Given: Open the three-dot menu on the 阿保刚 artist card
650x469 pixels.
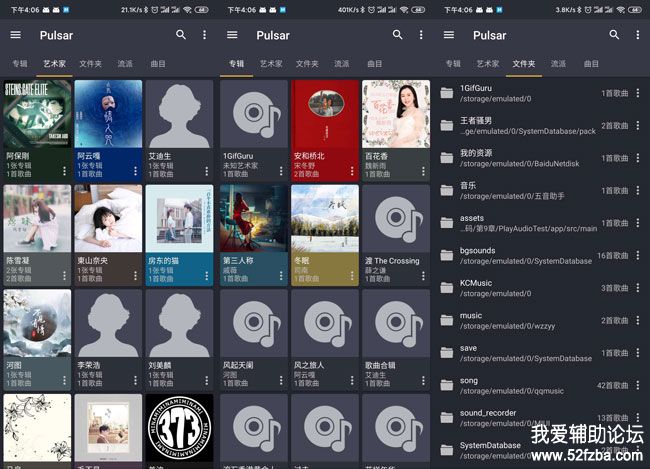Looking at the screenshot, I should tap(65, 170).
